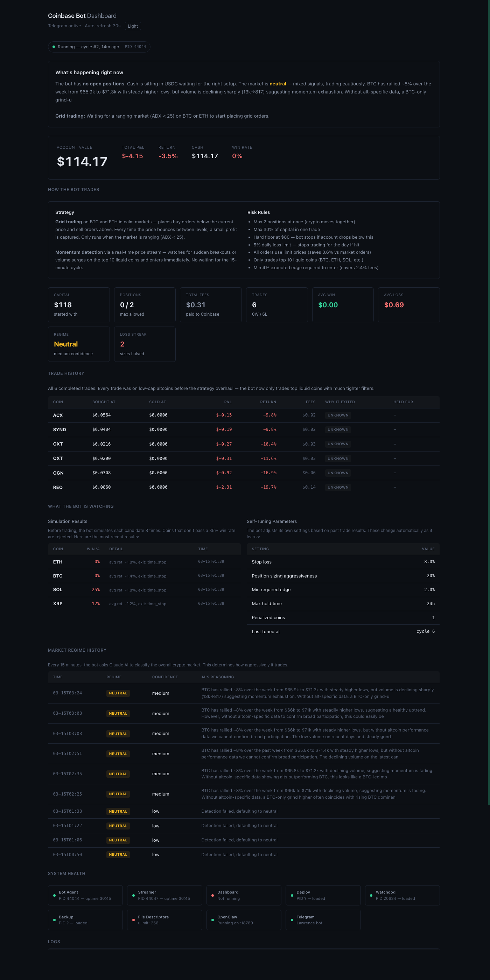Click the $114.17 account value
Viewport: 490px width, 980px height.
coord(82,162)
